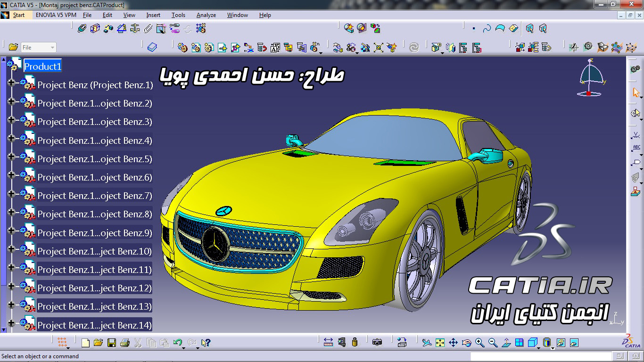
Task: Click the Open folder icon in bottom toolbar
Action: pyautogui.click(x=98, y=343)
